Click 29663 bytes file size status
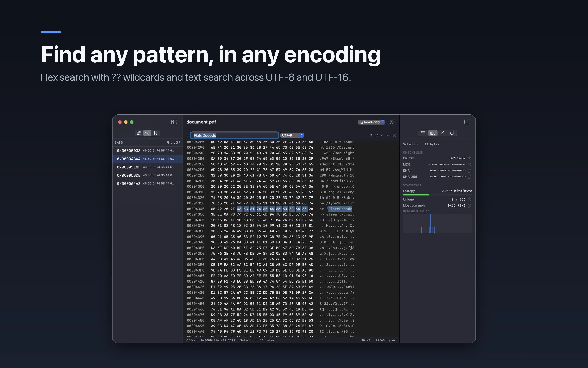 [x=386, y=340]
